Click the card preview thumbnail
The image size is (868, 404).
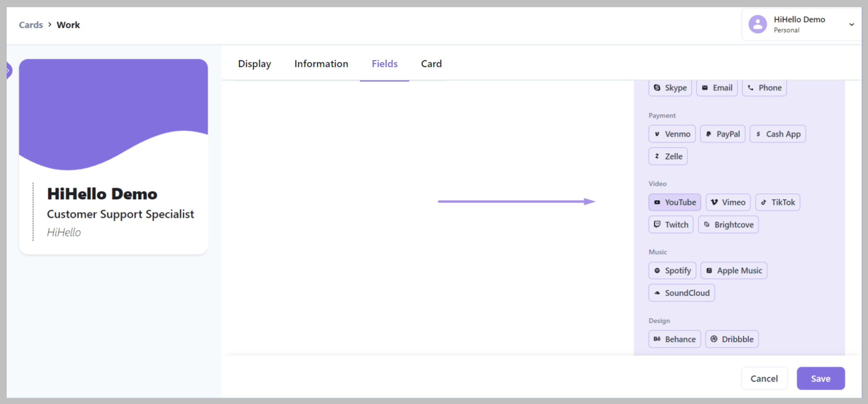114,157
